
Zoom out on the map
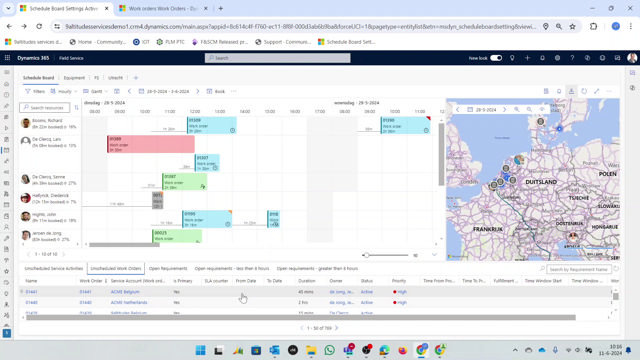pos(529,109)
